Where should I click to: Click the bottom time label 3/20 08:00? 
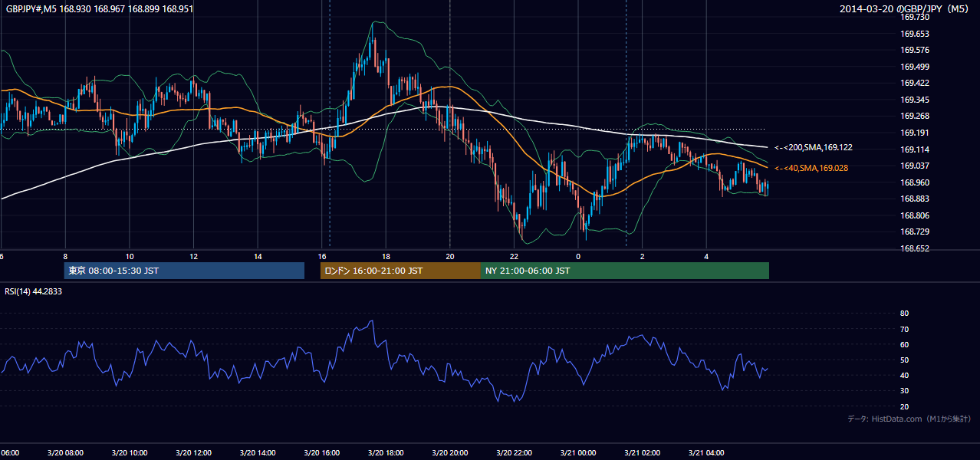click(x=64, y=453)
